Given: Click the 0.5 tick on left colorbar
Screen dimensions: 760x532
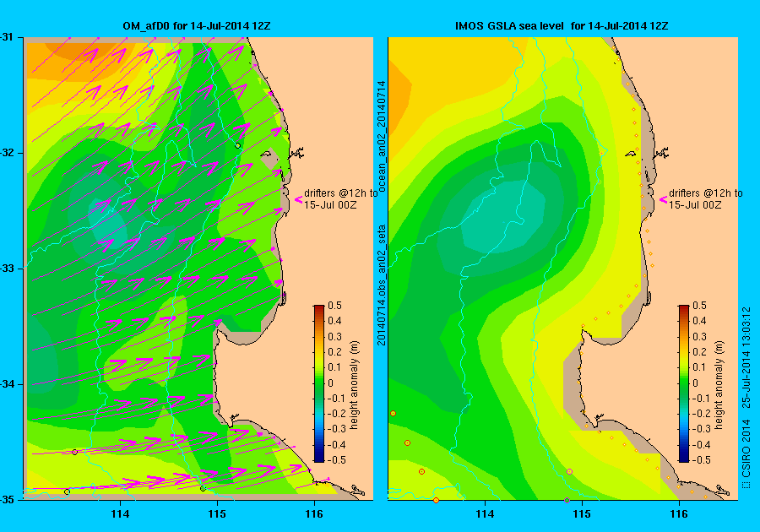Looking at the screenshot, I should click(x=335, y=305).
